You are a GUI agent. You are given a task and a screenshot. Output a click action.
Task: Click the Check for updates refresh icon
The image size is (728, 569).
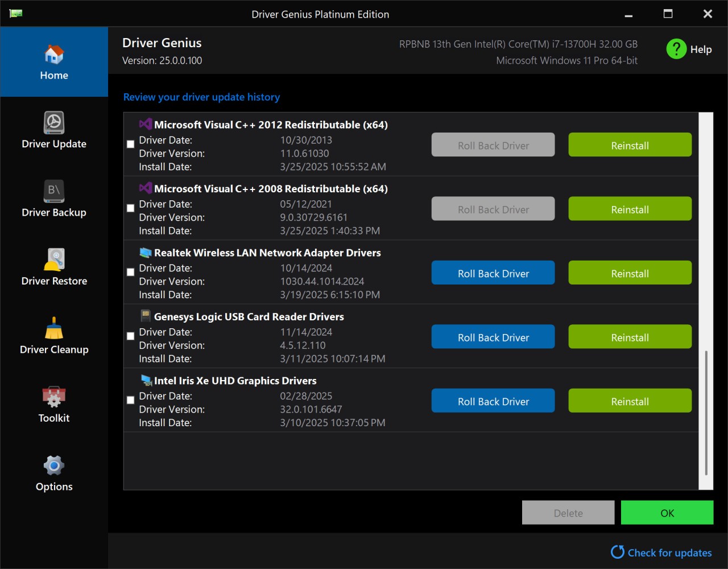pos(617,552)
